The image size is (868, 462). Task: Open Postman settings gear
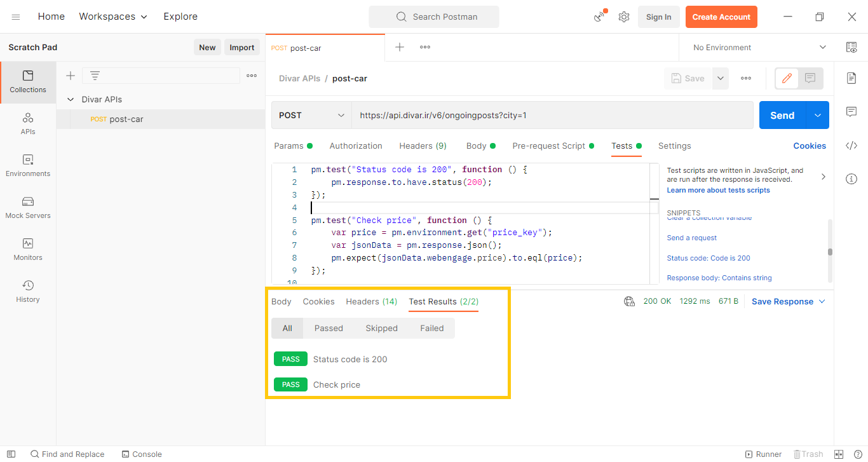pos(624,17)
